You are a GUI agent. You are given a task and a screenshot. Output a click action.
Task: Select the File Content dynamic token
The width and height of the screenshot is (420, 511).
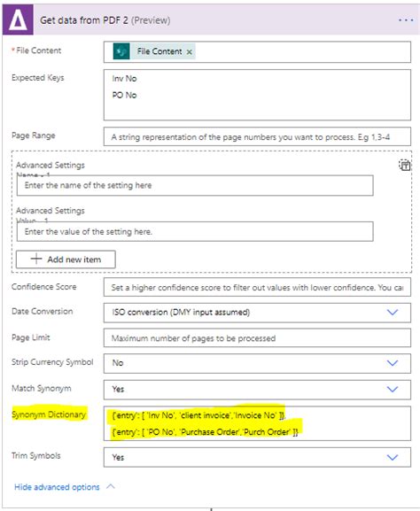154,51
